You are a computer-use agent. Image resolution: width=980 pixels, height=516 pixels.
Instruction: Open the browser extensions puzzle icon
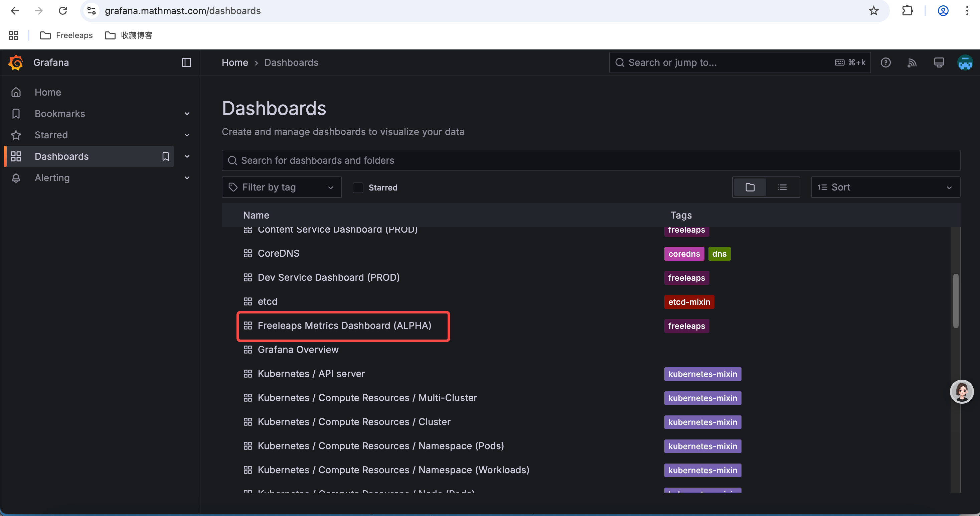point(907,11)
